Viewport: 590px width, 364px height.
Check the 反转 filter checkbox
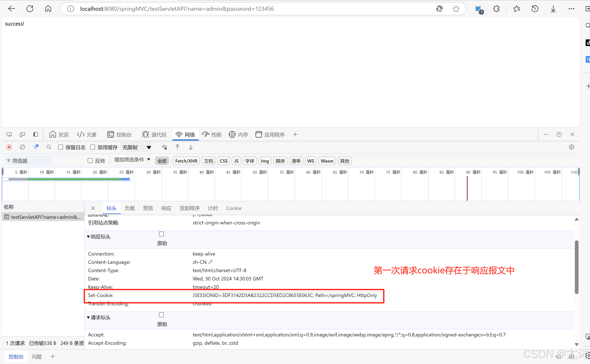90,161
